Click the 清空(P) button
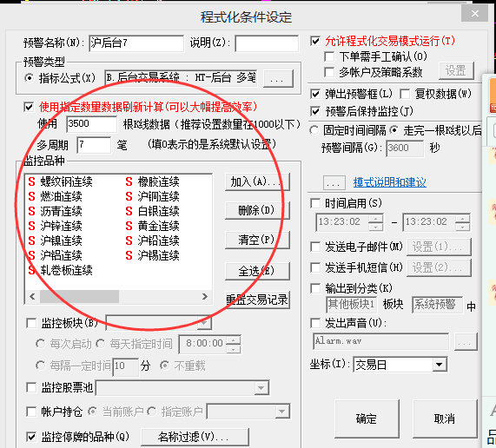Viewport: 496px width, 448px height. point(257,240)
